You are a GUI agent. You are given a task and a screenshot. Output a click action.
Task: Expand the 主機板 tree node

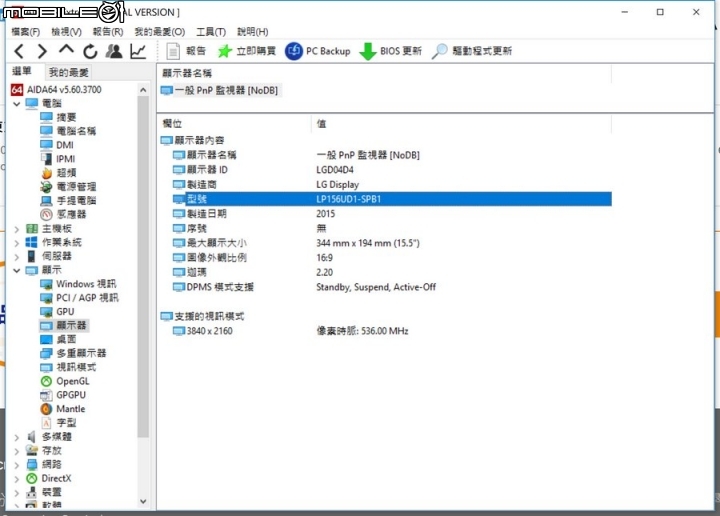[x=17, y=229]
